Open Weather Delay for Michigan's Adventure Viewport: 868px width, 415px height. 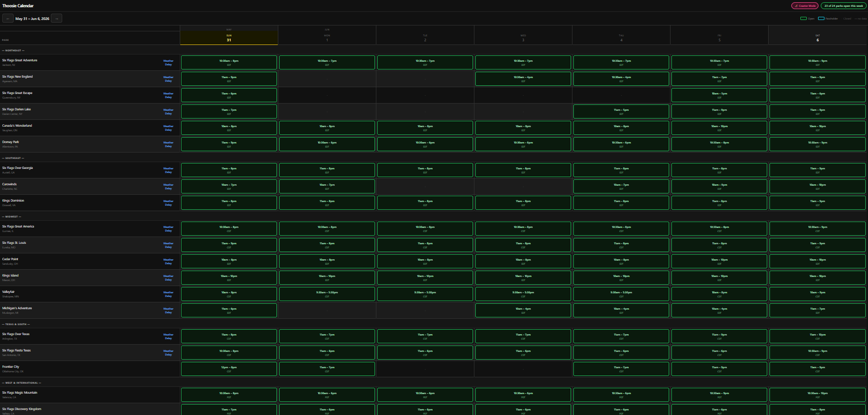point(168,311)
